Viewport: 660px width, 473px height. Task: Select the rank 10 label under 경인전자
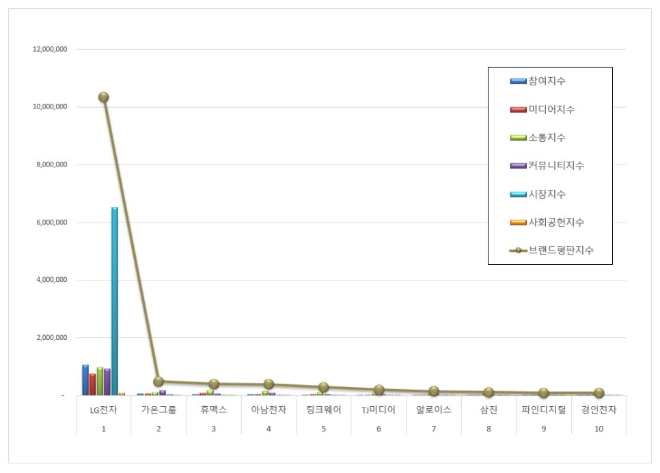[x=598, y=427]
